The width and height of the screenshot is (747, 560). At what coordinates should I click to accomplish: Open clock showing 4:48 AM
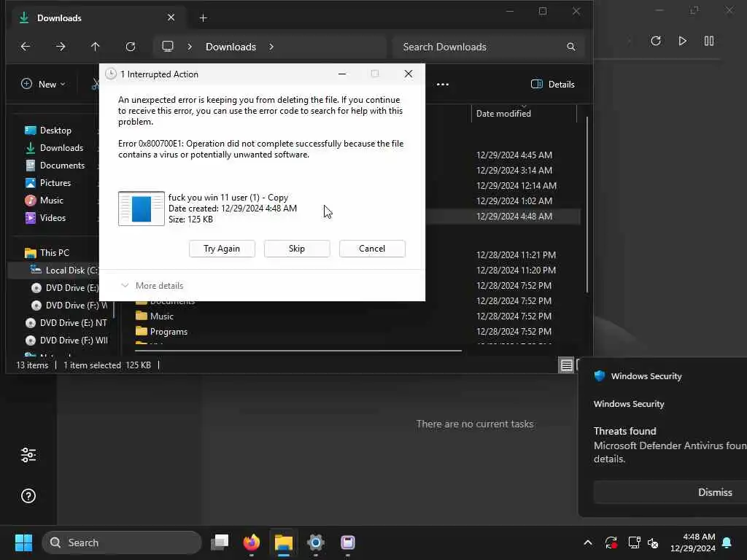(x=692, y=542)
